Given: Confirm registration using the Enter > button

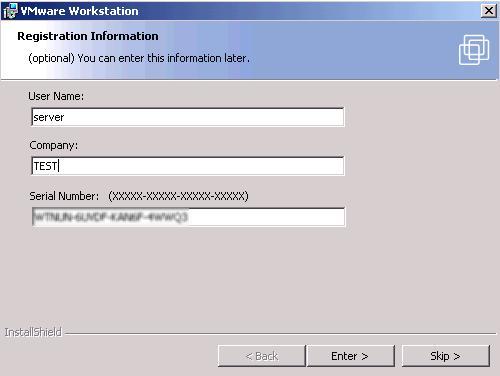Looking at the screenshot, I should tap(351, 356).
